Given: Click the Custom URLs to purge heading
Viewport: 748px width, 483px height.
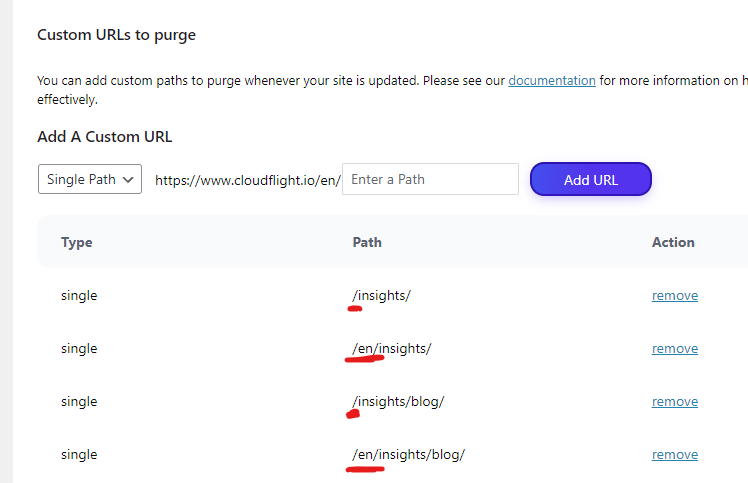Looking at the screenshot, I should click(116, 35).
